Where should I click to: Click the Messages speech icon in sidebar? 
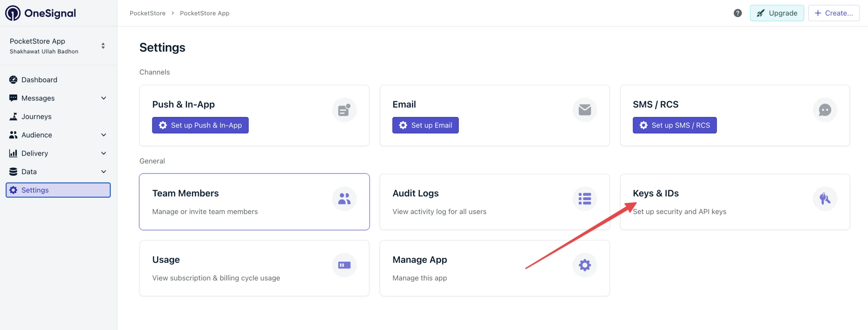click(x=13, y=98)
